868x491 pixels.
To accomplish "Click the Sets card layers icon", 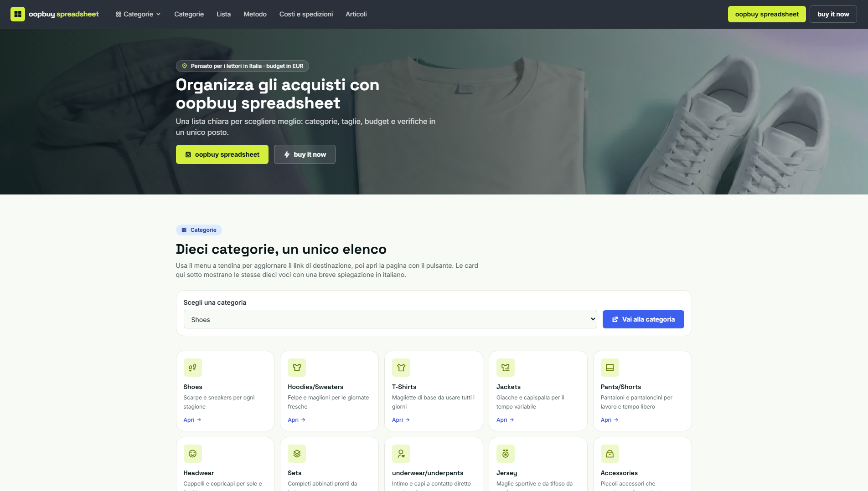I will click(x=297, y=454).
